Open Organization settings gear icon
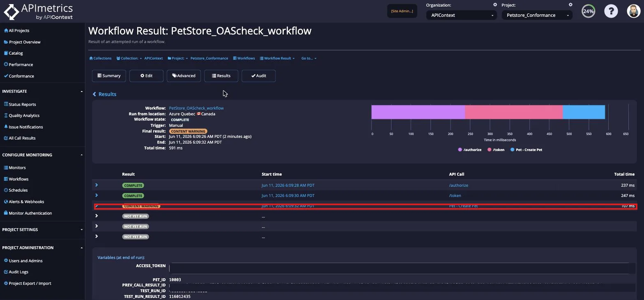 click(x=495, y=5)
